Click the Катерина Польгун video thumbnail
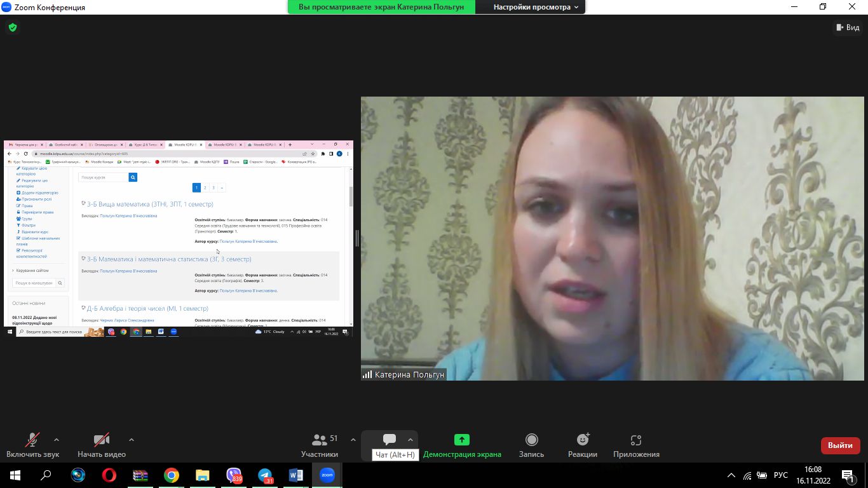 [x=612, y=238]
